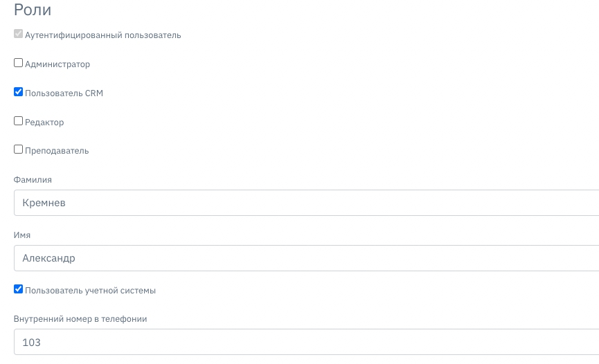
Task: Click on the word Кремнев
Action: tap(44, 203)
